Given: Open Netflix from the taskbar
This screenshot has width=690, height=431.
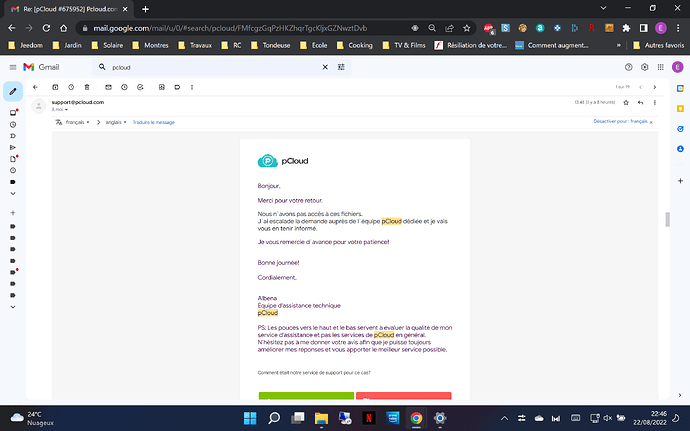Looking at the screenshot, I should 369,418.
